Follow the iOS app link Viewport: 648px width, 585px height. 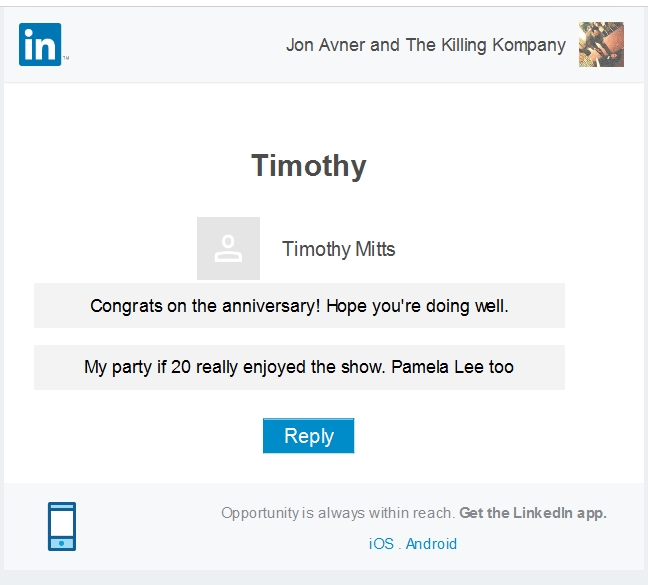pos(381,544)
